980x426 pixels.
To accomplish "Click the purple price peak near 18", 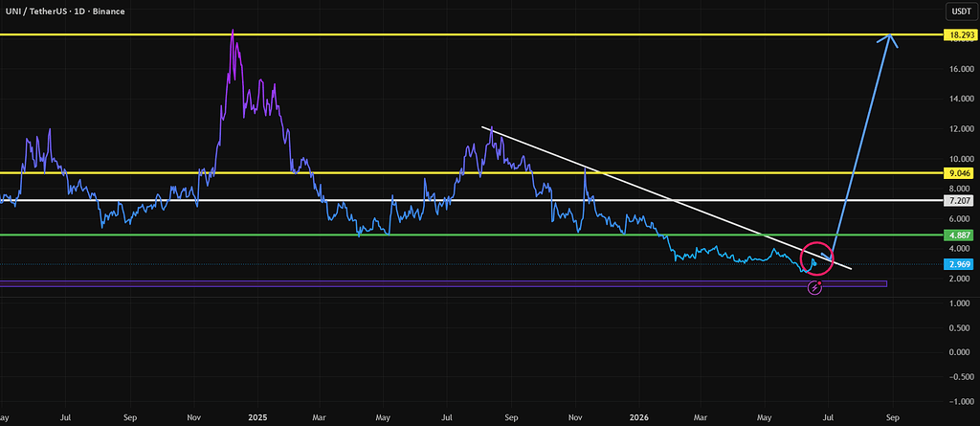I will coord(233,33).
